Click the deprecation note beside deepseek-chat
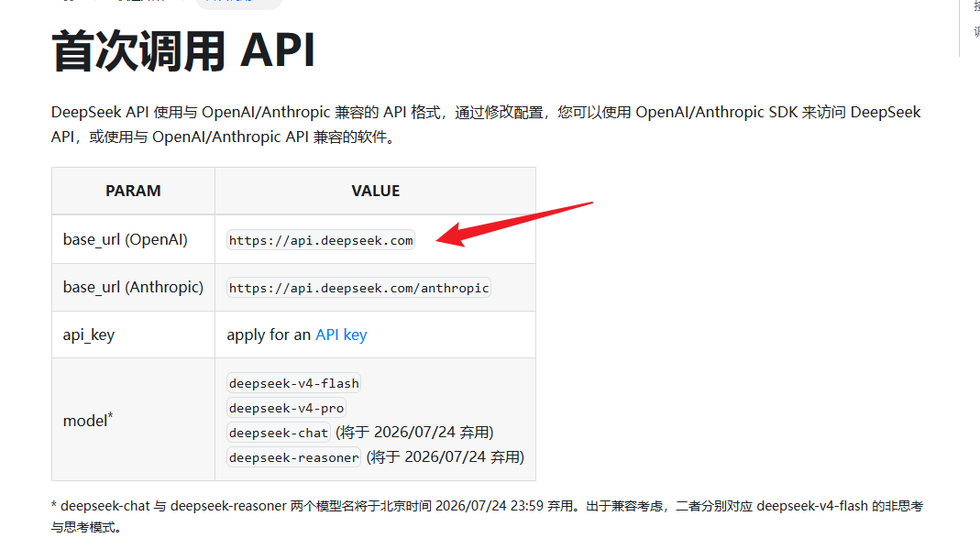 415,433
